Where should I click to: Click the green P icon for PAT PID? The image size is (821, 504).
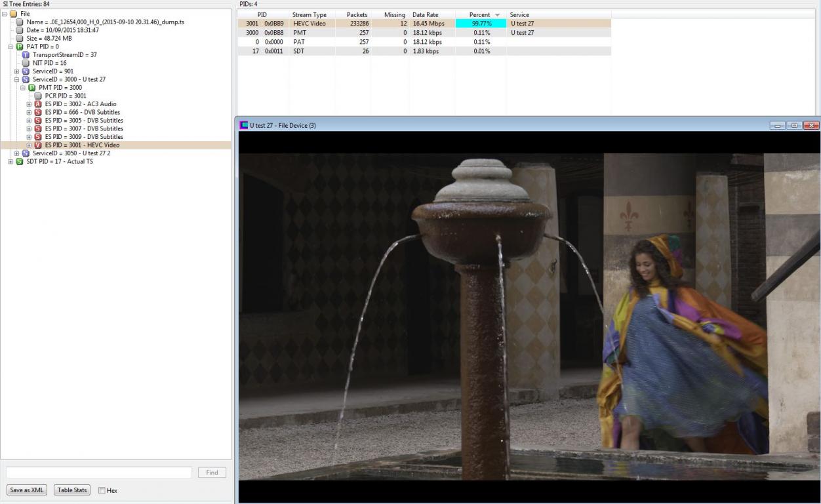20,47
